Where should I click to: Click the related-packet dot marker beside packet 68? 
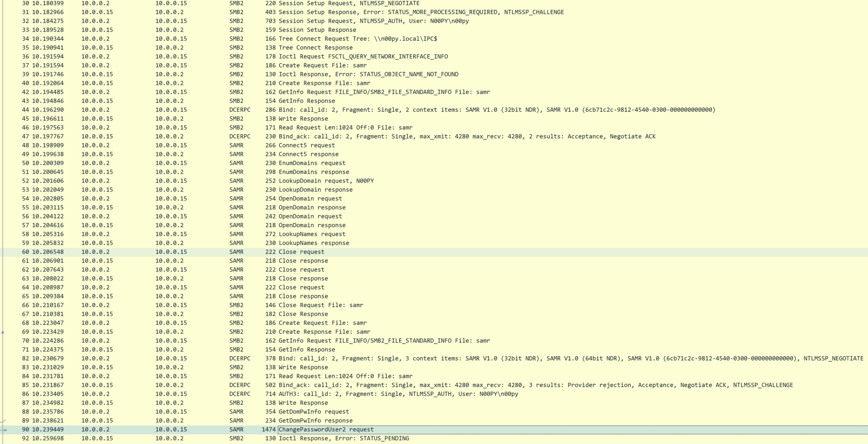click(x=3, y=332)
